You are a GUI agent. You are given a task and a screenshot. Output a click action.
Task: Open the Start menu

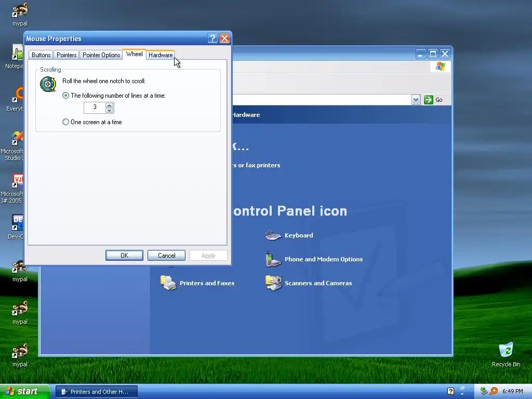point(25,392)
